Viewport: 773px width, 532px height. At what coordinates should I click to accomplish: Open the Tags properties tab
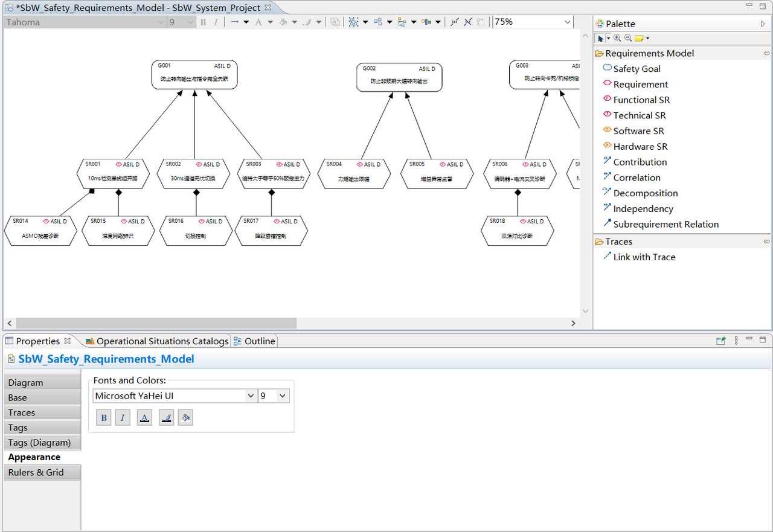42,428
